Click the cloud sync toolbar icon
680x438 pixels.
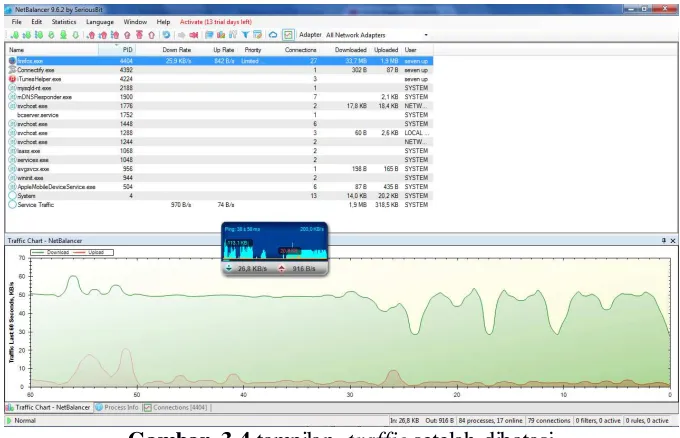273,35
